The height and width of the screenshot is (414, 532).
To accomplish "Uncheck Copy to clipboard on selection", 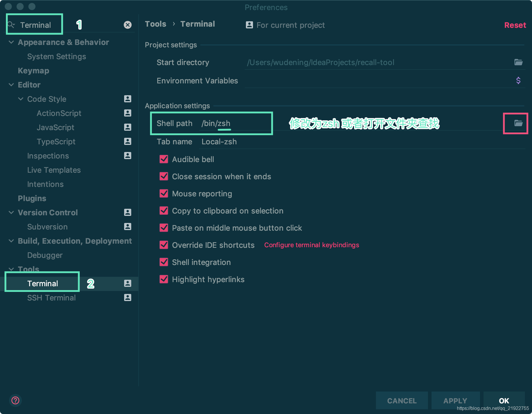I will 164,211.
